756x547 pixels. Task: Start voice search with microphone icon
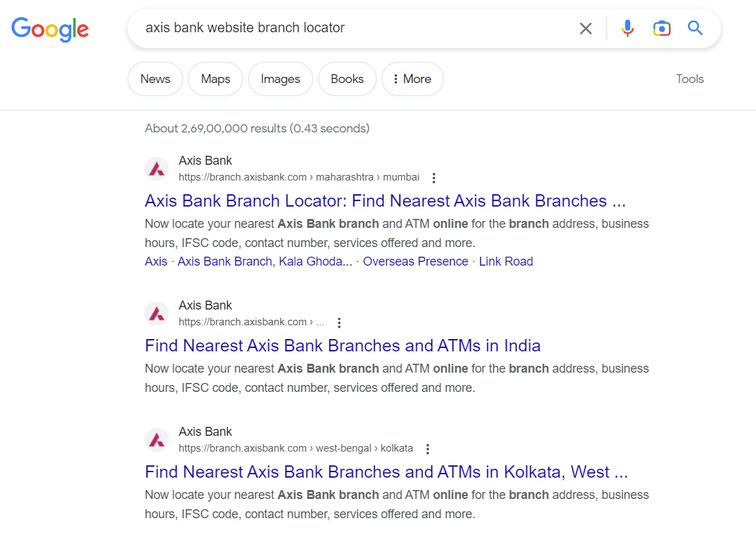pyautogui.click(x=627, y=28)
